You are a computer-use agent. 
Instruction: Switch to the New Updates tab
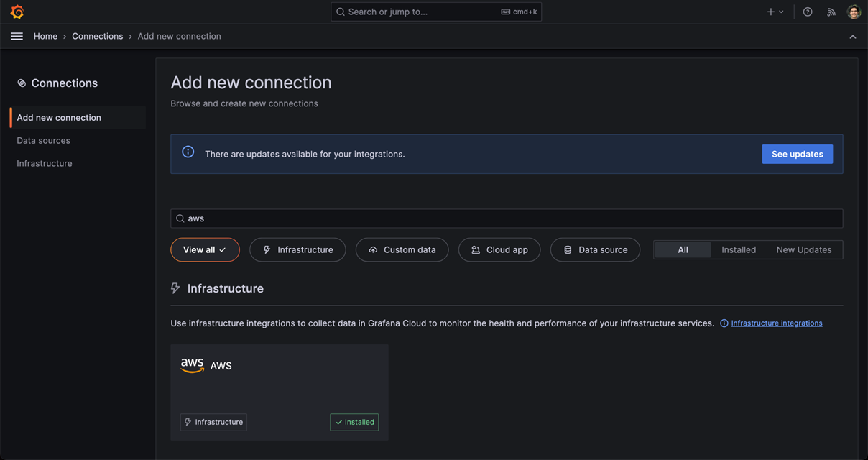(804, 250)
